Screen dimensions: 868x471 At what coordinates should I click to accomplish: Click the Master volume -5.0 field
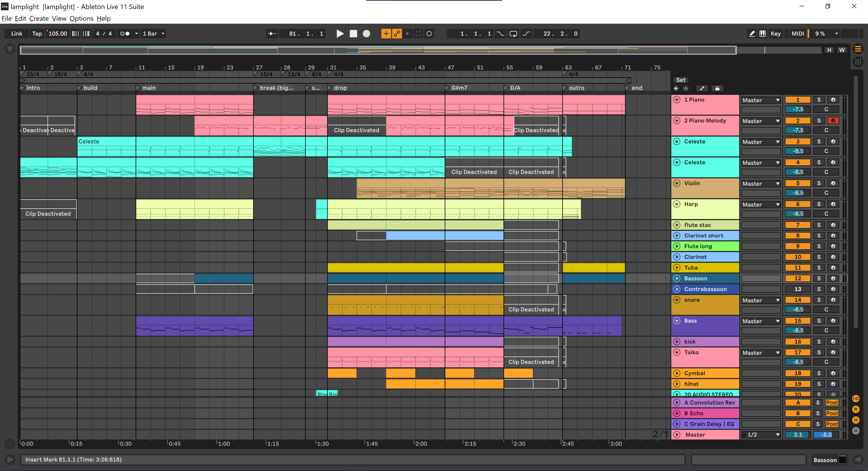[826, 435]
